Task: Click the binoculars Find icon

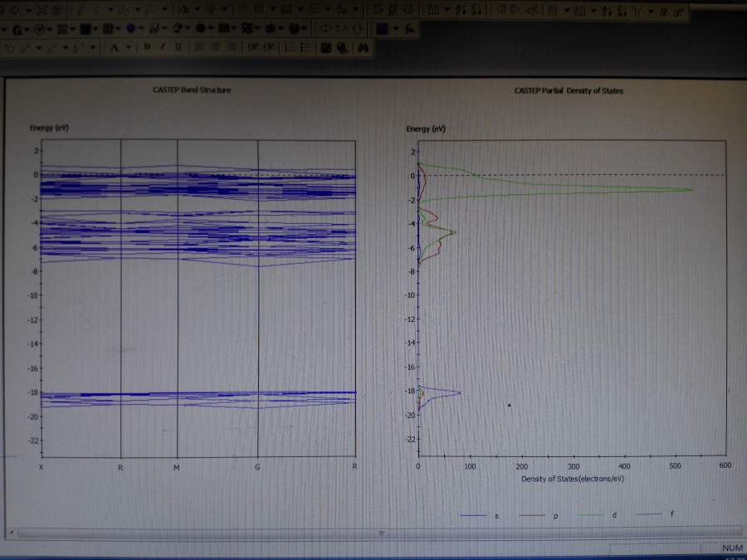Action: [x=362, y=47]
